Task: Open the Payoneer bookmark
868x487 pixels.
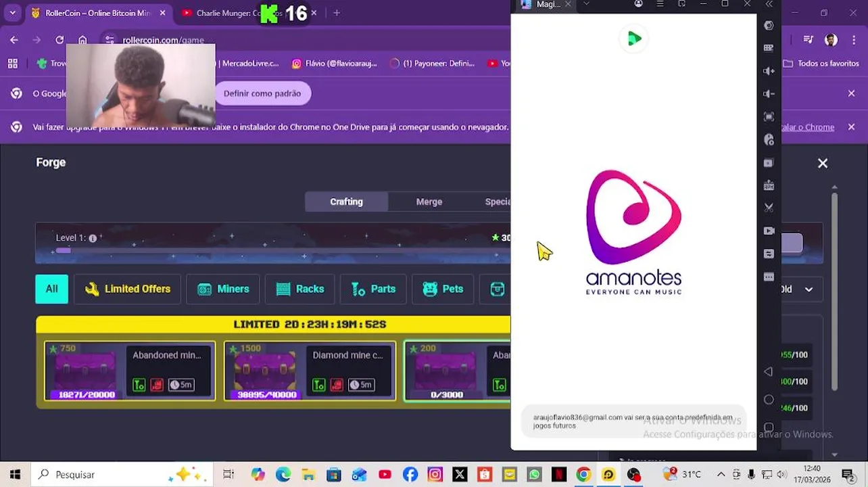Action: [x=433, y=64]
